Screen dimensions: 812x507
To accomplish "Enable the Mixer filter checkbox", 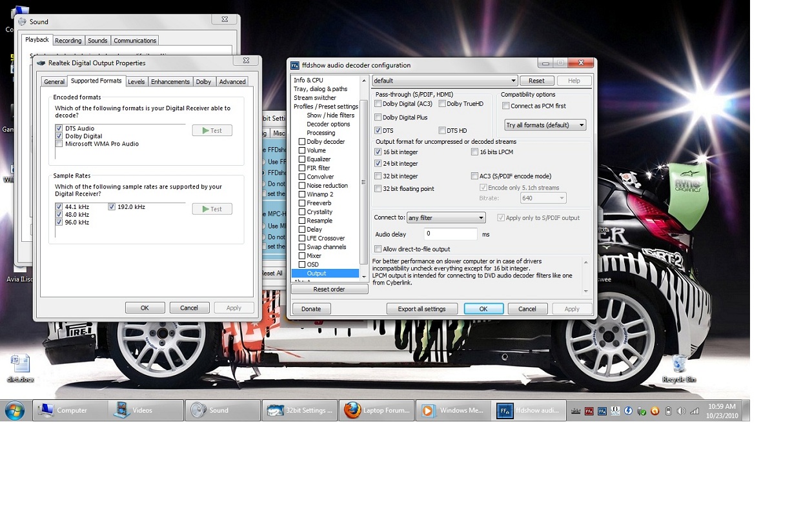I will pos(301,256).
